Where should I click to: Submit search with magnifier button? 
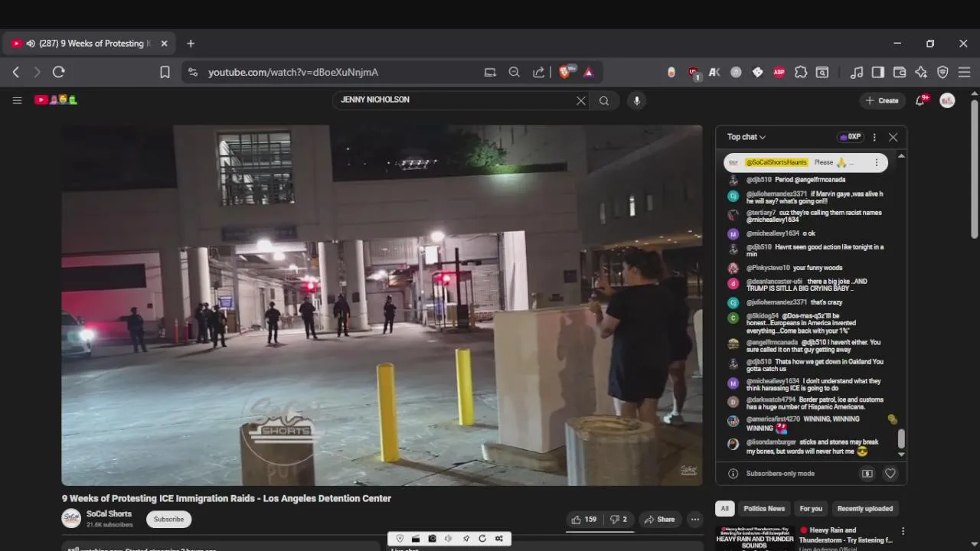tap(604, 100)
